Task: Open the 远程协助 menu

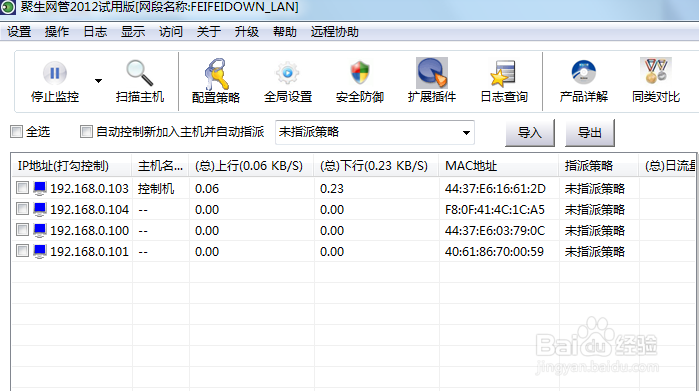Action: [334, 32]
